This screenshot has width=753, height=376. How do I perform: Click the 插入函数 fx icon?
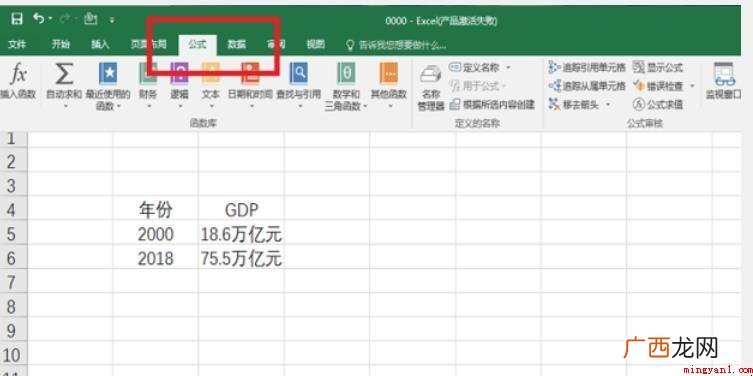click(18, 73)
